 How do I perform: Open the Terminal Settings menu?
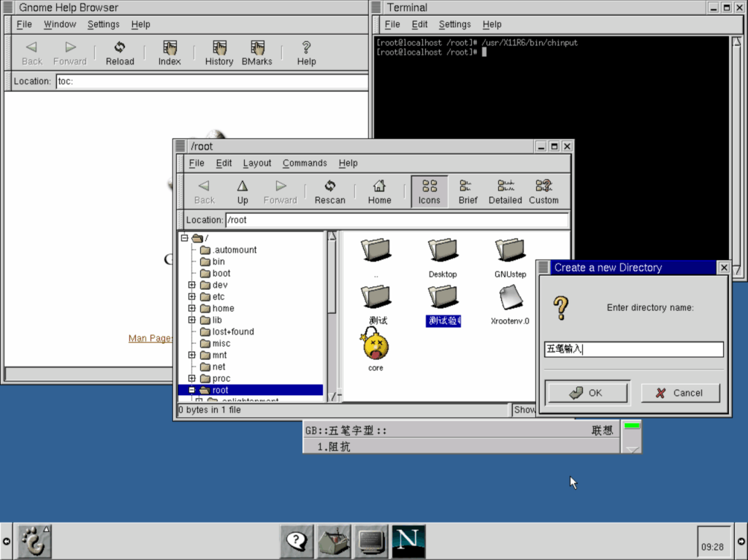pos(454,24)
